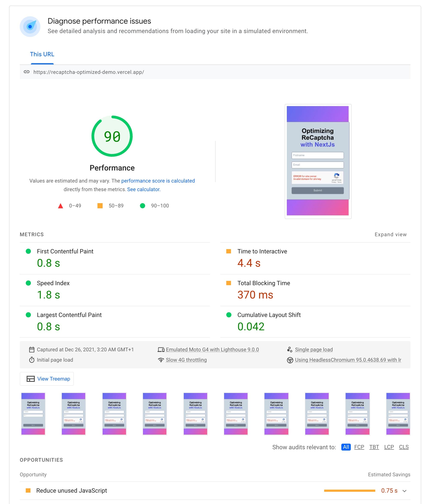Click the treemap icon in View Treemap button
Image resolution: width=427 pixels, height=504 pixels.
[30, 379]
